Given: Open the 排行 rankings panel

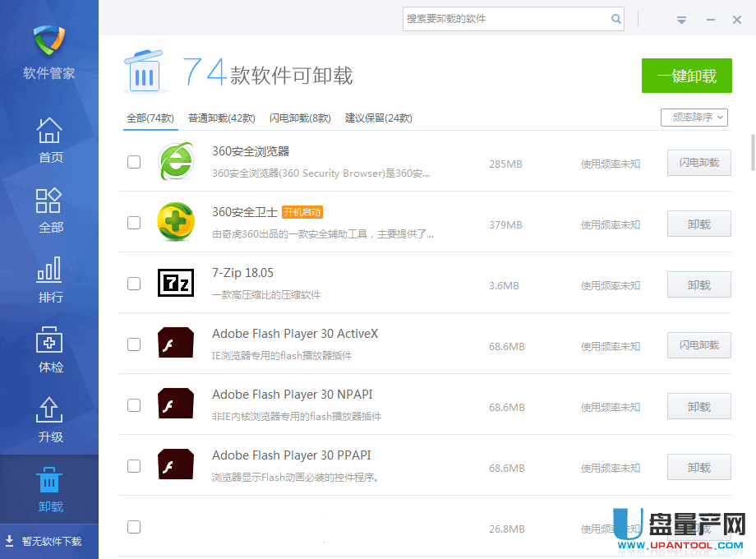Looking at the screenshot, I should 49,280.
